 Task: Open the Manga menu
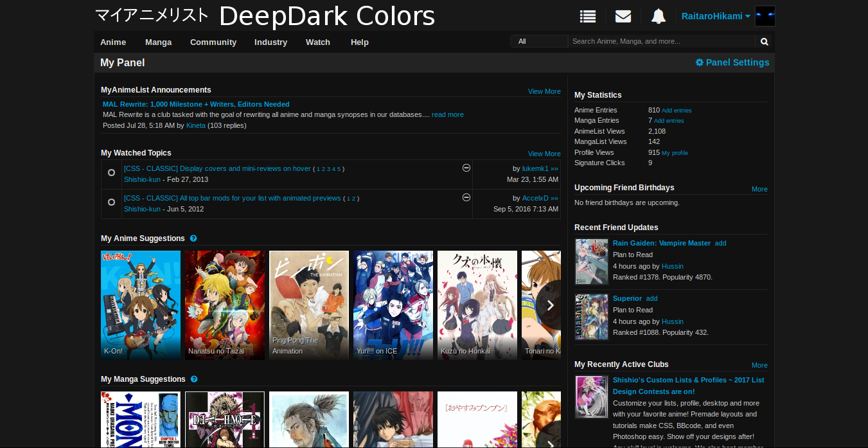point(158,42)
